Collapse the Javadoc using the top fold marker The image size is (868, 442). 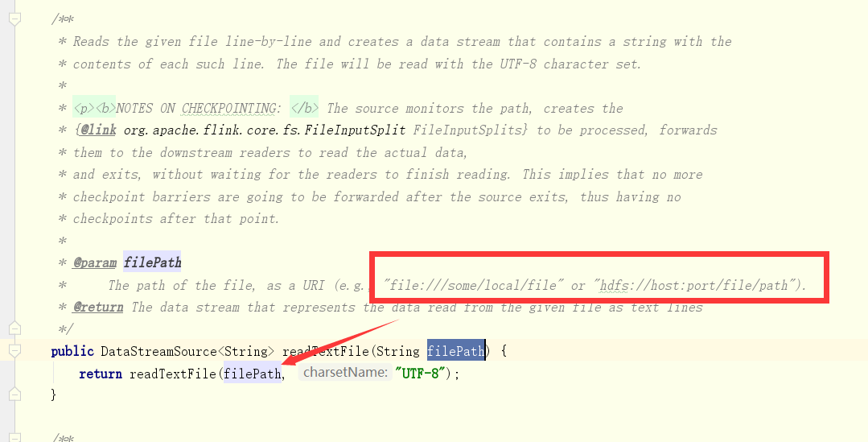tap(15, 19)
